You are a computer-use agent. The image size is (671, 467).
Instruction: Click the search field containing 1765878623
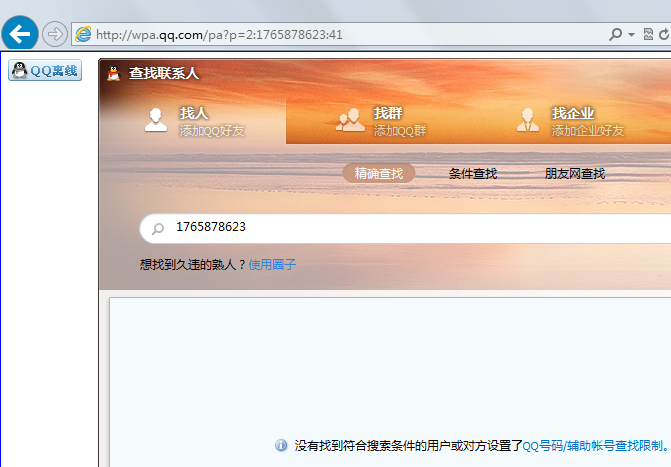[405, 228]
